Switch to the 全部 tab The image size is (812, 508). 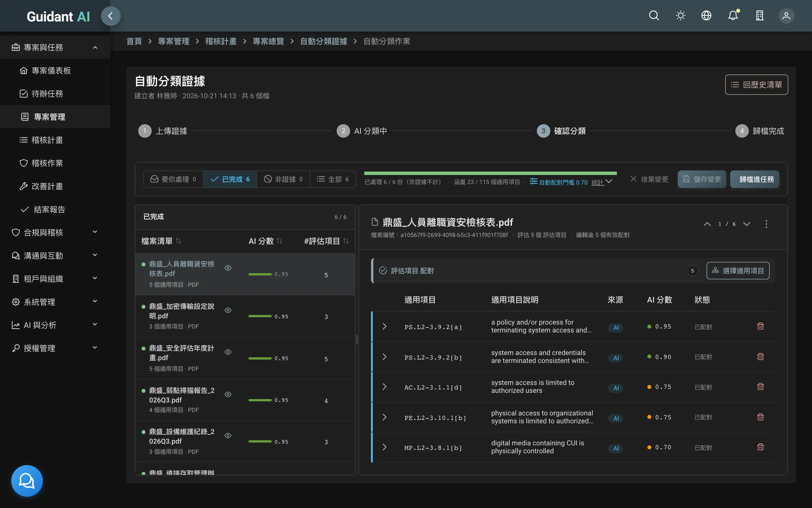coord(333,179)
